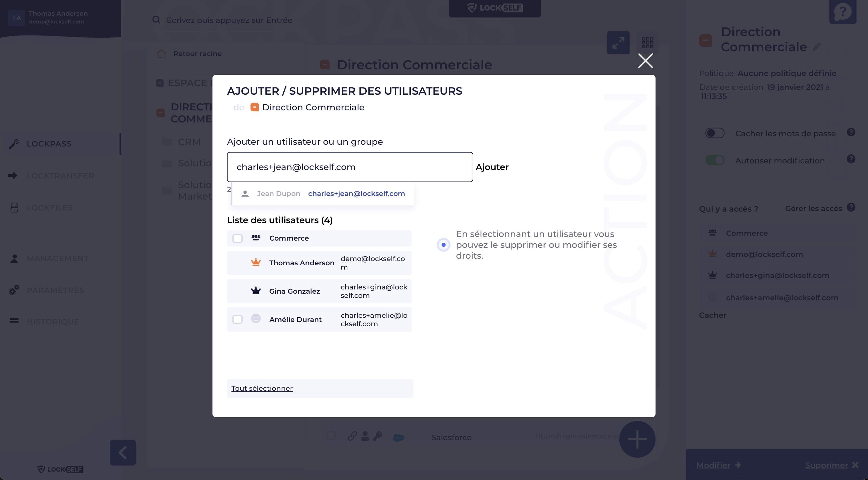
Task: Click help icon beside Cacher les mots de passe
Action: pos(851,132)
